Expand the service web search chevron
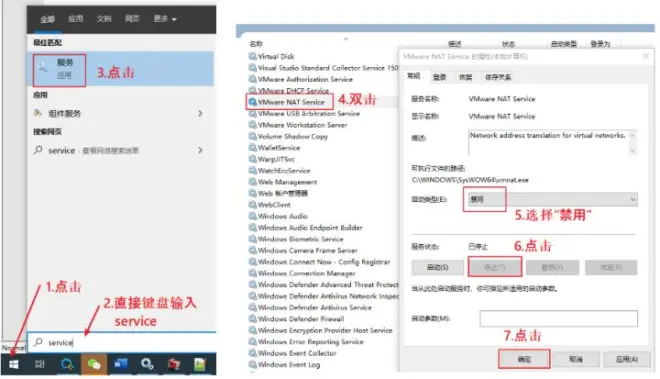 coord(200,150)
